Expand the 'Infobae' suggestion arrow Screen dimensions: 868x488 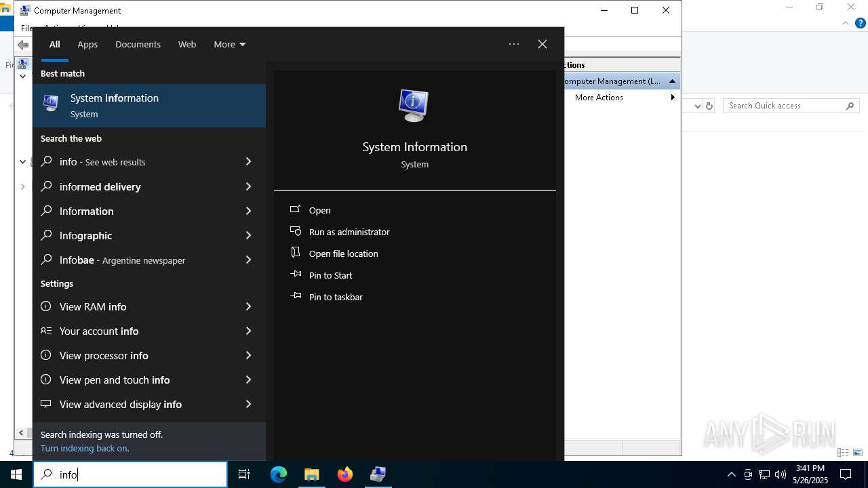(248, 260)
